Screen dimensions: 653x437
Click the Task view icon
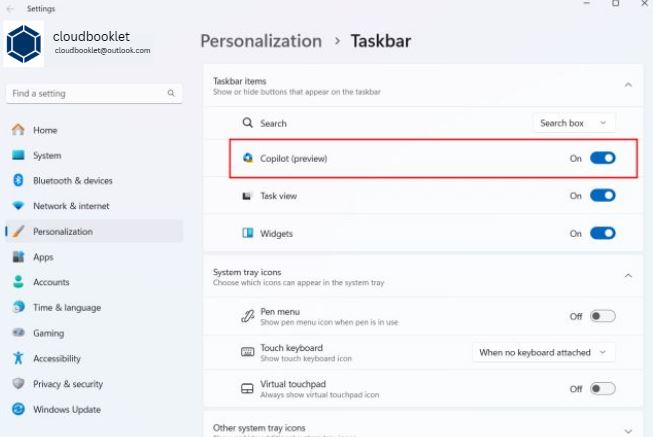point(247,196)
